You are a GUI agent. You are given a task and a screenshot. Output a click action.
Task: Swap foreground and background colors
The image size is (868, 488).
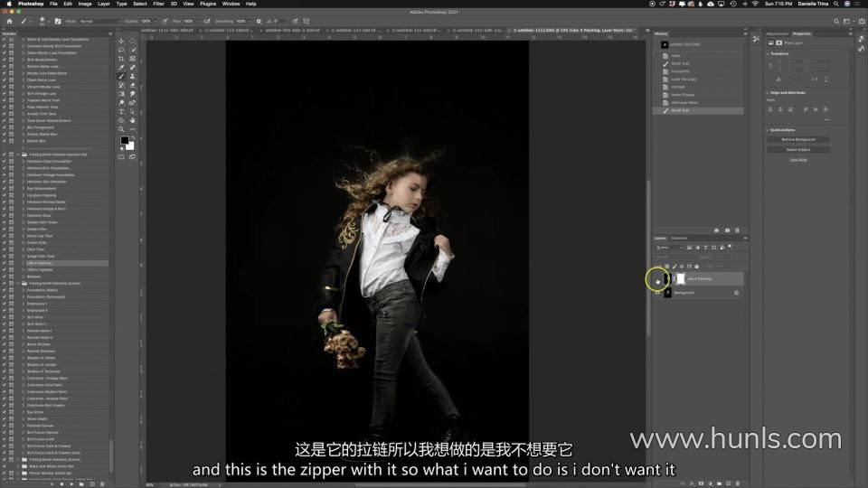pos(132,138)
